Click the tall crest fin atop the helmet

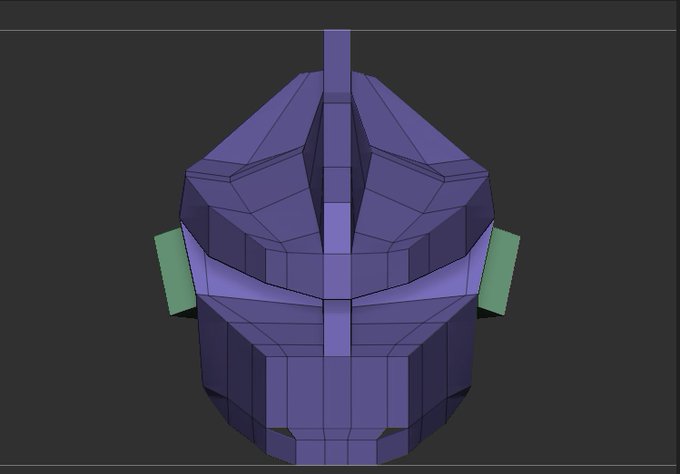pyautogui.click(x=337, y=65)
